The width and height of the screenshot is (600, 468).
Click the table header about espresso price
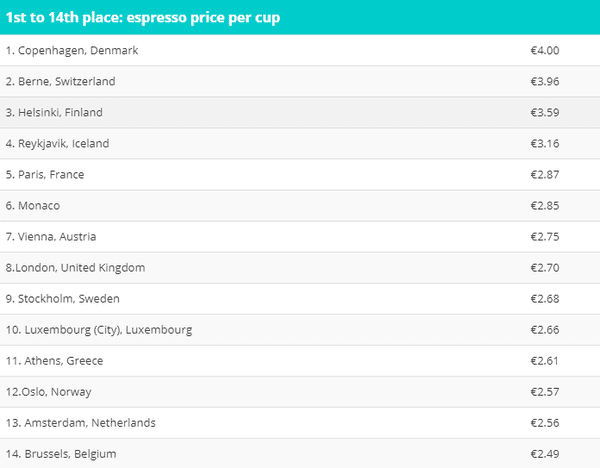pyautogui.click(x=300, y=17)
